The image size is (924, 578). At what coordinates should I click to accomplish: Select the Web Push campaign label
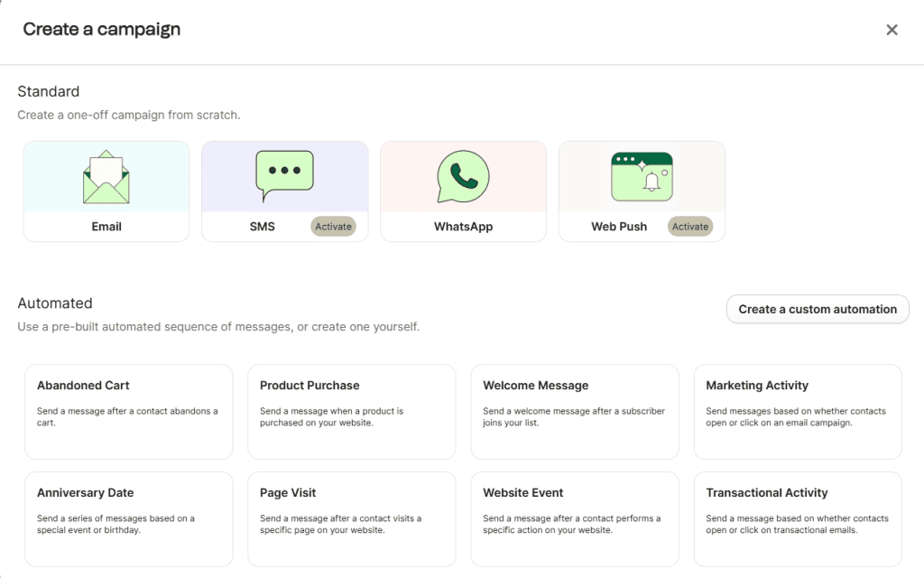click(x=619, y=227)
